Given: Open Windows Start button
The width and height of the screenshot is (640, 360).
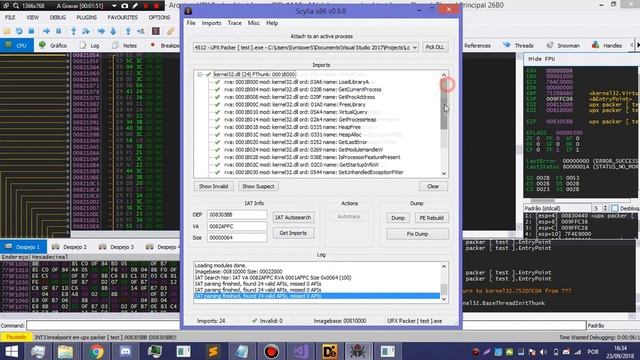Looking at the screenshot, I should click(11, 351).
